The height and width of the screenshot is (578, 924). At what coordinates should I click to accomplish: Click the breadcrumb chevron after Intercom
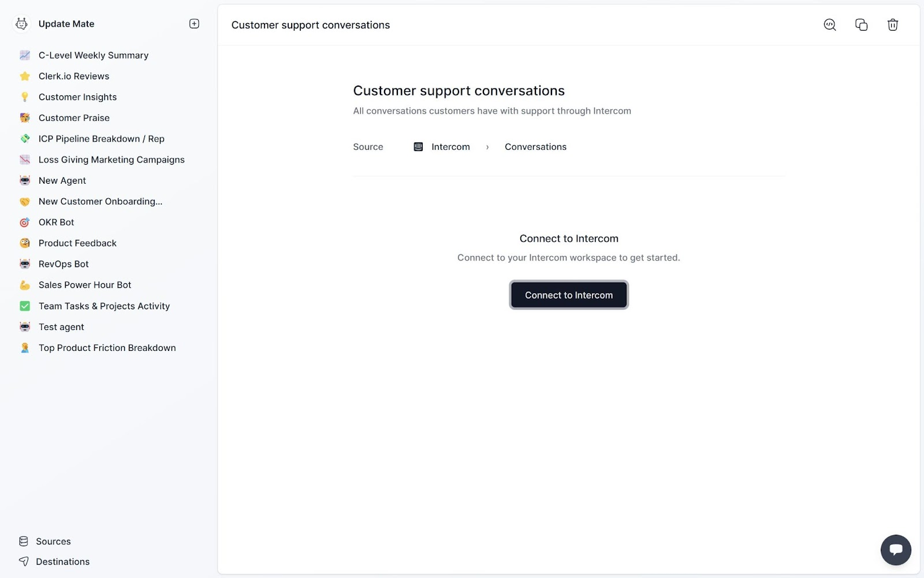[x=487, y=147]
